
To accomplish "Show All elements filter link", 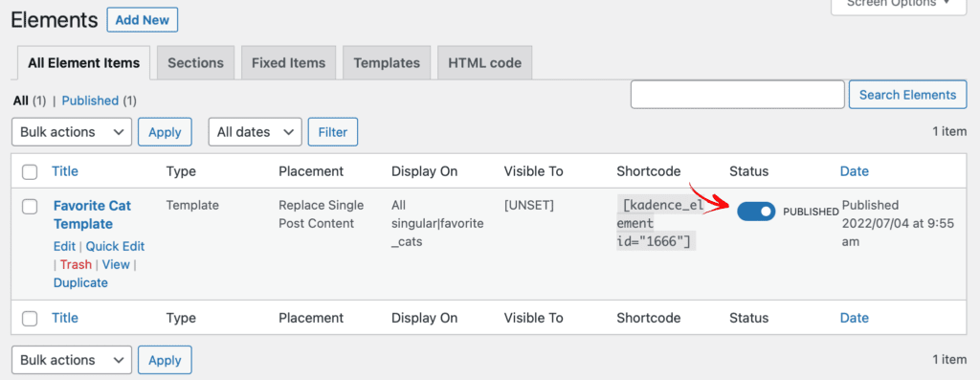I will click(x=21, y=101).
